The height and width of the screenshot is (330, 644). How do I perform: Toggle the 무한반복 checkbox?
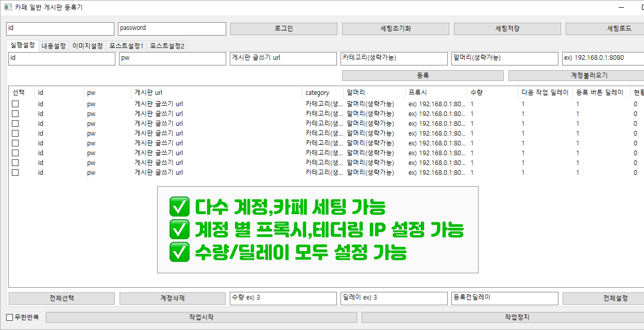click(x=10, y=317)
